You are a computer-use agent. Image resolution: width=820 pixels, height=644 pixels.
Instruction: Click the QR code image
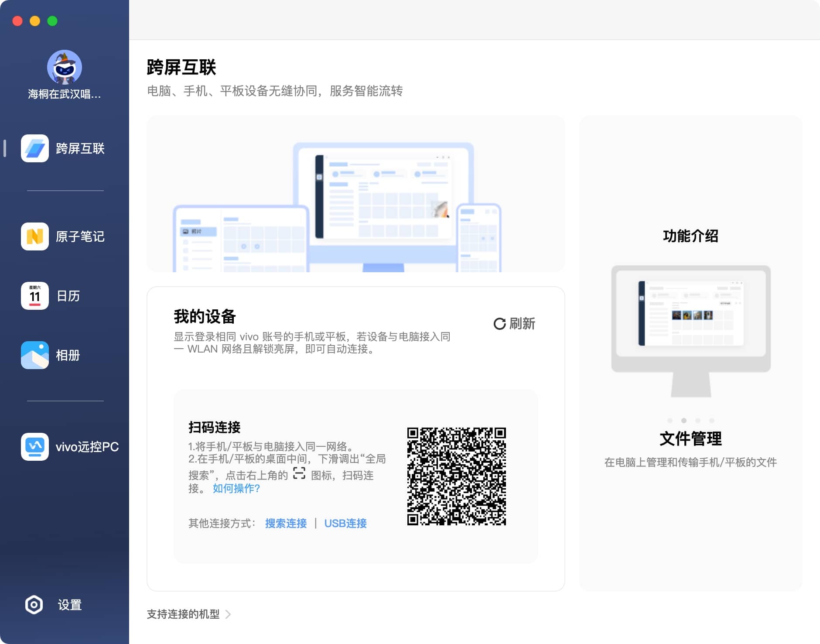[x=457, y=476]
